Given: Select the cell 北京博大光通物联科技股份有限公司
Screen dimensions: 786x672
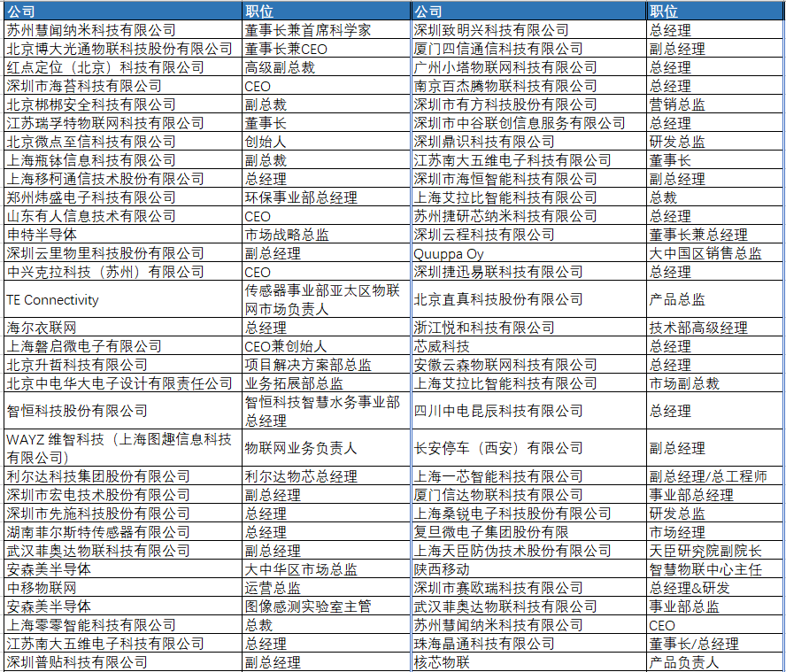Looking at the screenshot, I should click(x=122, y=49).
